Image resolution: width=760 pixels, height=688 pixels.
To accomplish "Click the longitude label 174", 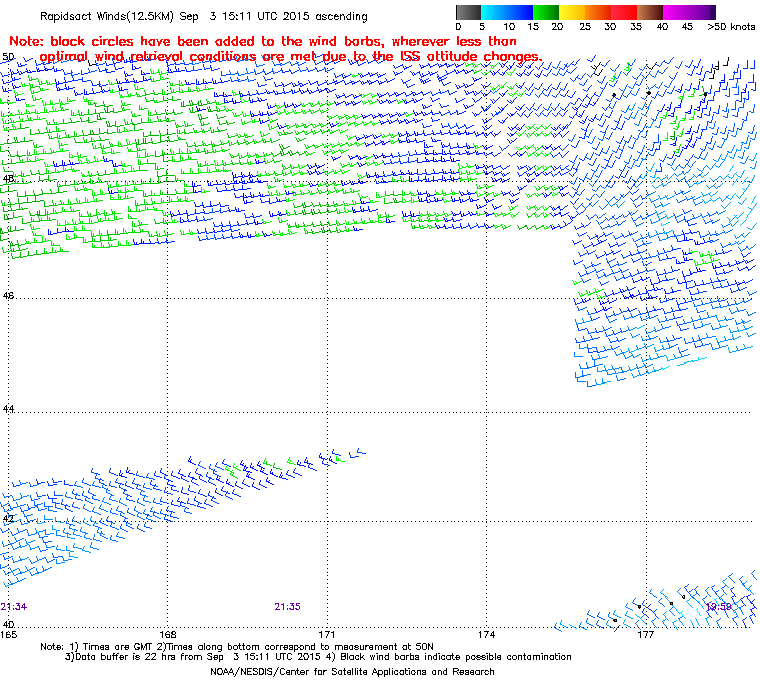I will coord(486,635).
